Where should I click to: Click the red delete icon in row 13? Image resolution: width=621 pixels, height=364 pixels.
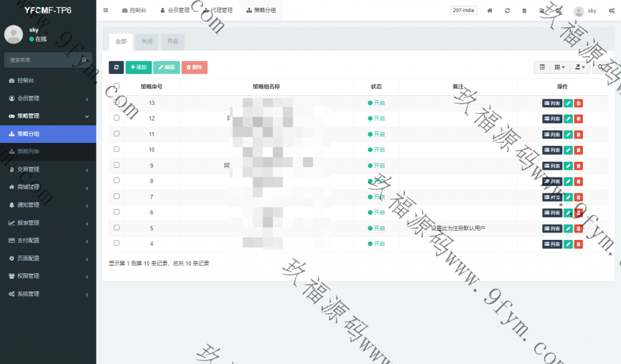pyautogui.click(x=579, y=103)
